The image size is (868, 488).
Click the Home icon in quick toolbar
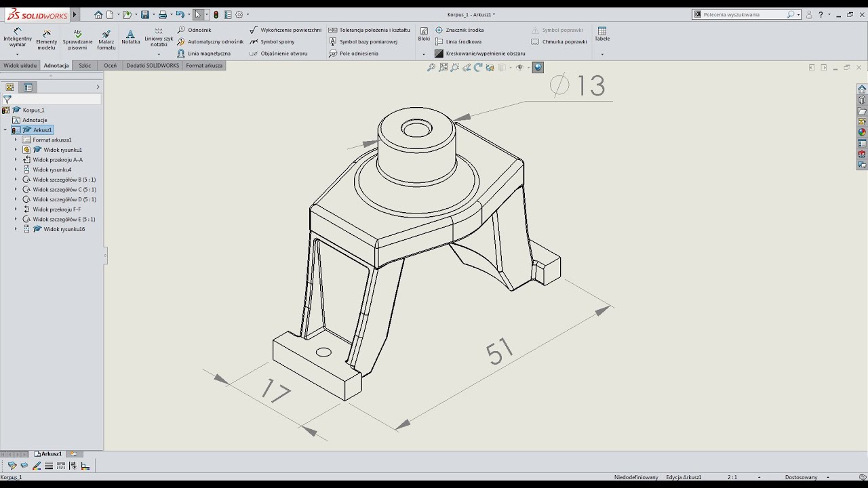coord(98,14)
